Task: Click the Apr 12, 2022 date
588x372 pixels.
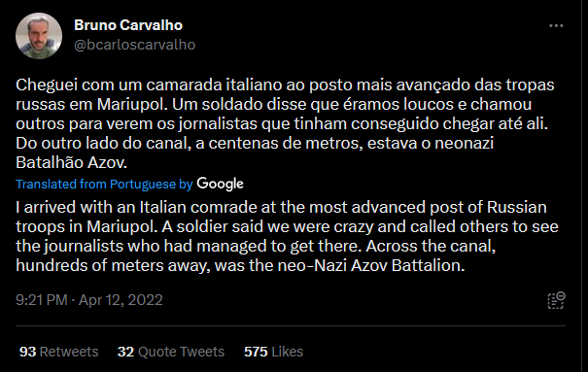Action: coord(121,300)
